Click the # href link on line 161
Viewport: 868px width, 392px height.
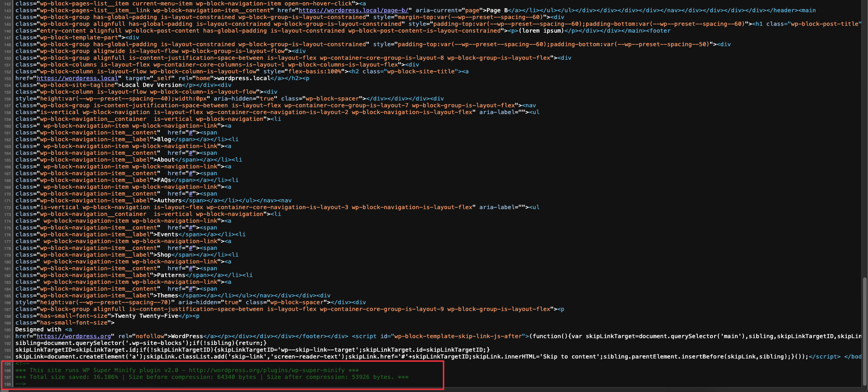[x=191, y=132]
